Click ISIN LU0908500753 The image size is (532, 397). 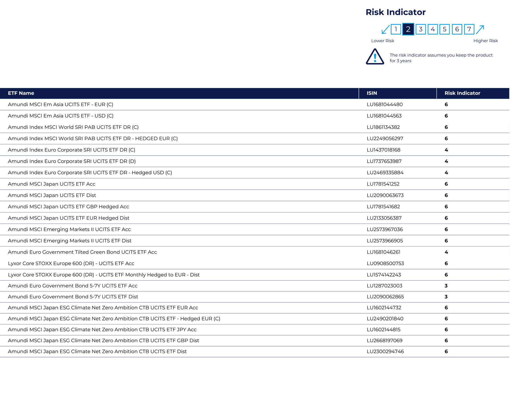pos(385,264)
